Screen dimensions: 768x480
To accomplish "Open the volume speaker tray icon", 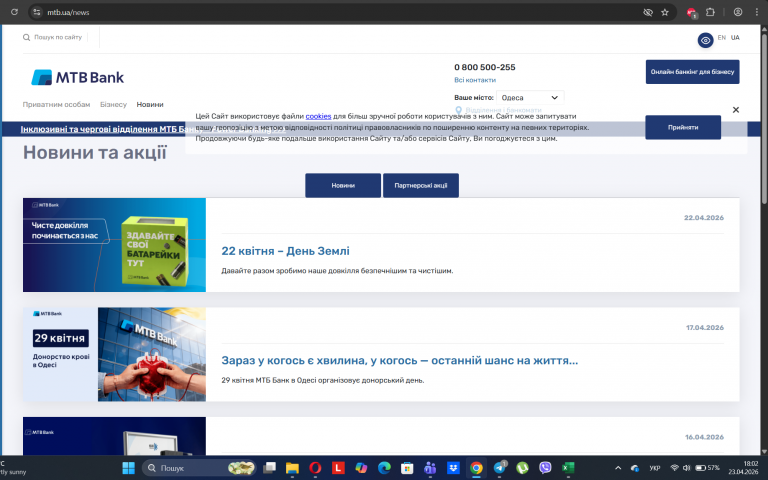I will (x=686, y=468).
